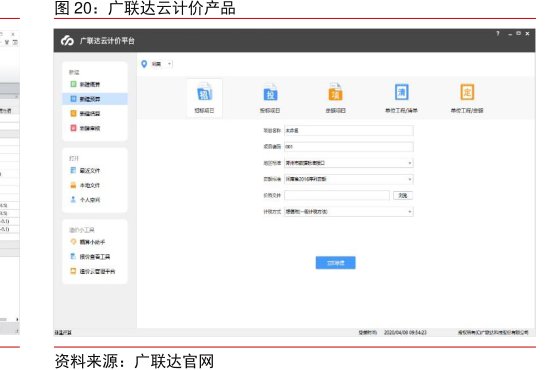Screen dimensions: 560x370
Task: Click the blue location pin icon
Action: pos(144,64)
